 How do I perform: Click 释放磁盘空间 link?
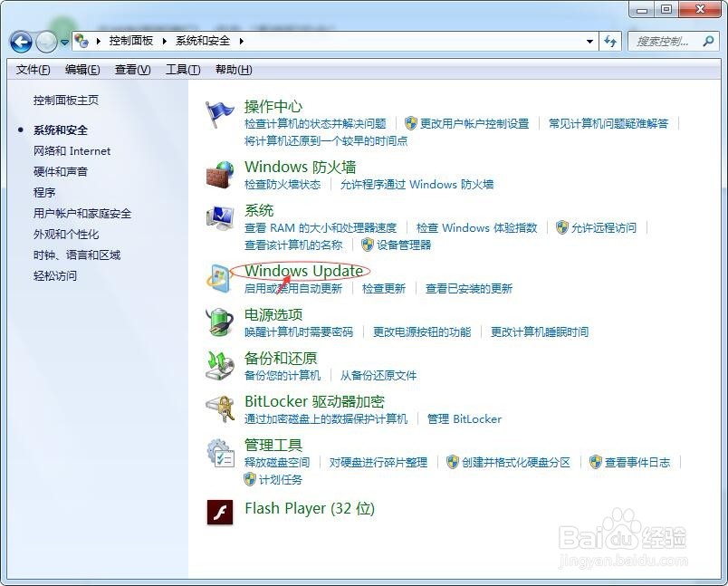pos(277,462)
